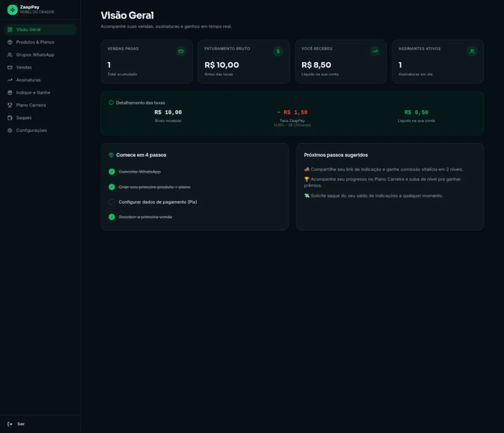The image size is (504, 433).
Task: Click the Indique e Ganhe gift icon
Action: [10, 93]
